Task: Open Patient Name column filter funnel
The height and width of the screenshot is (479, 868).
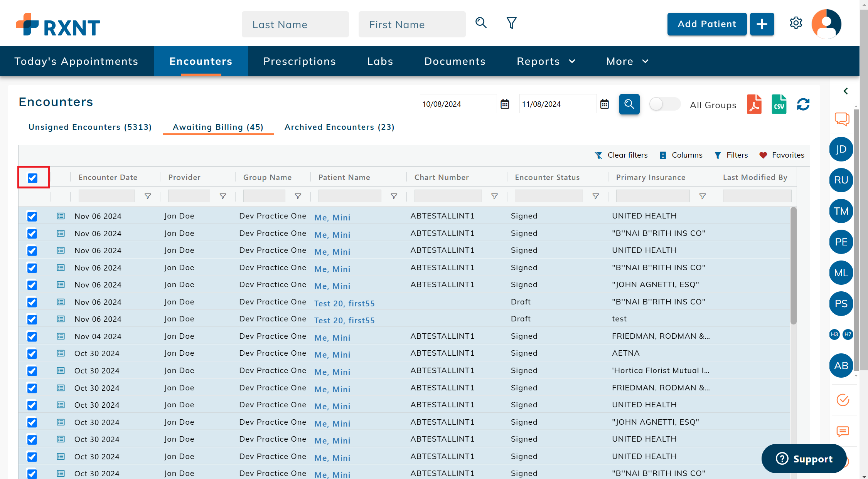Action: coord(394,197)
